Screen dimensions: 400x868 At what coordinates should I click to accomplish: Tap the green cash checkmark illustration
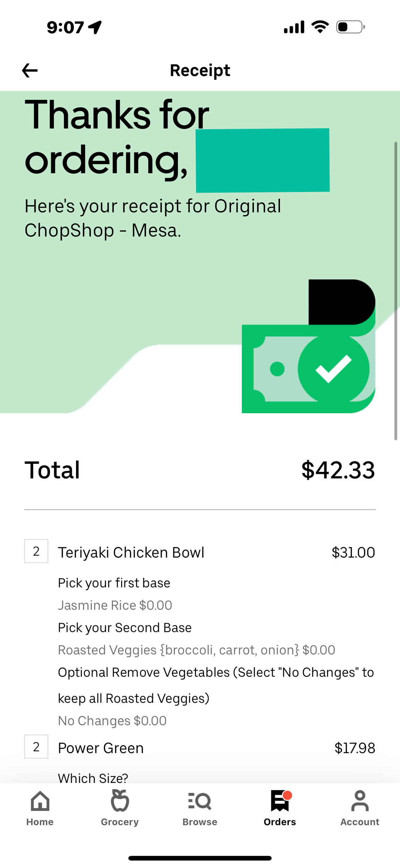click(308, 368)
